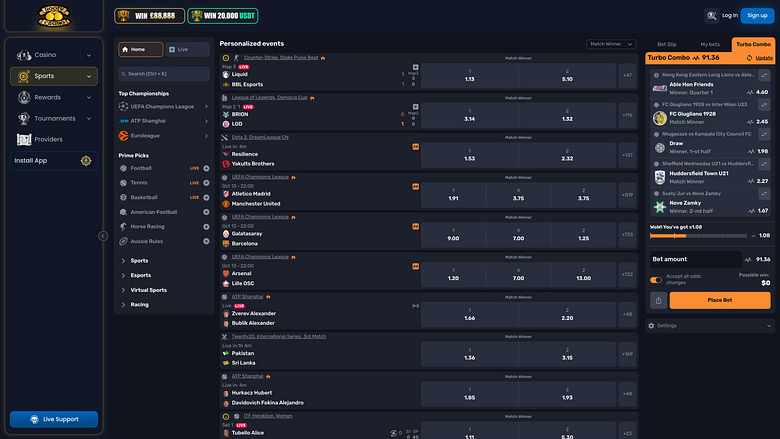Swap the Draw combo selection
Screen dimensions: 780x439
point(764,134)
